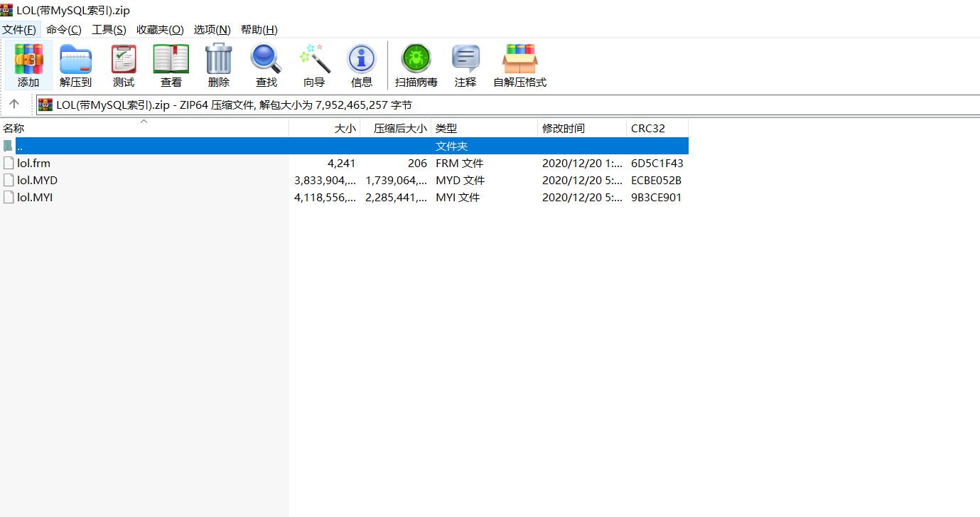The image size is (980, 517).
Task: Click the 测试 (Test) toolbar icon
Action: point(124,60)
